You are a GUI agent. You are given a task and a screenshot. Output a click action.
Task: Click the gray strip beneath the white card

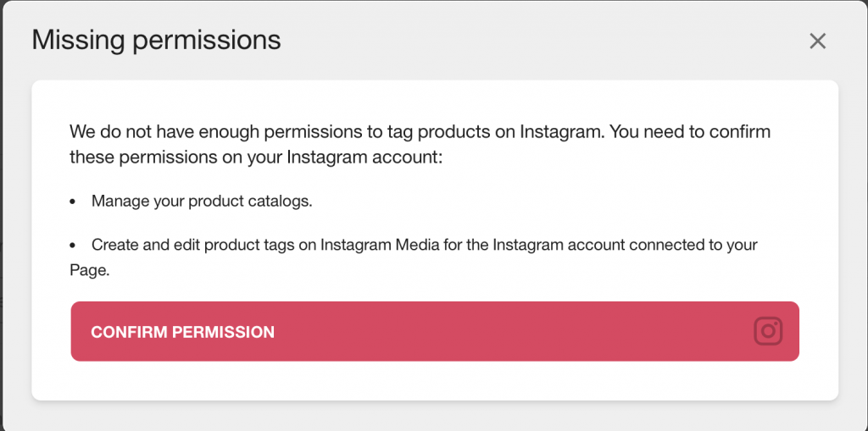[x=435, y=416]
